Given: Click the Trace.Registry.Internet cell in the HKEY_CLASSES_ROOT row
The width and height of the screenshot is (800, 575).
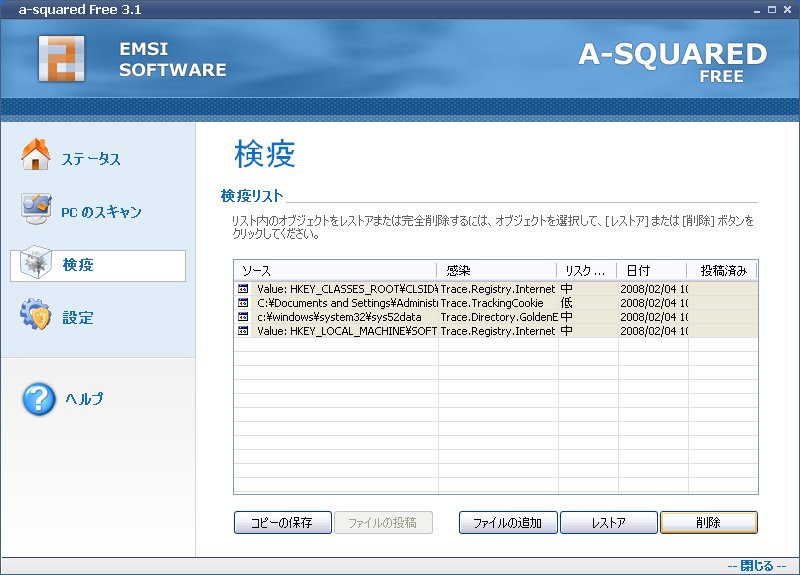Looking at the screenshot, I should 498,289.
